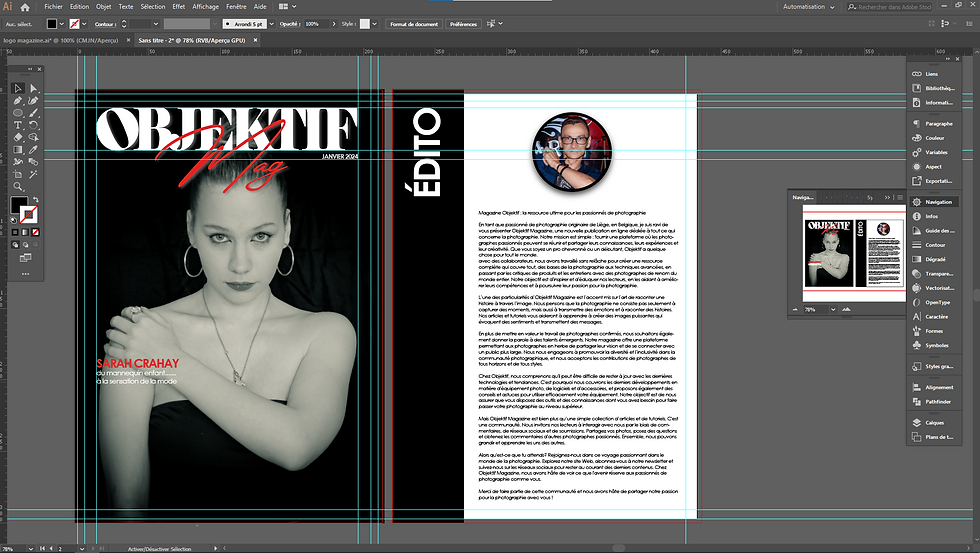This screenshot has width=980, height=553.
Task: Set the paint mode to None
Action: [37, 233]
